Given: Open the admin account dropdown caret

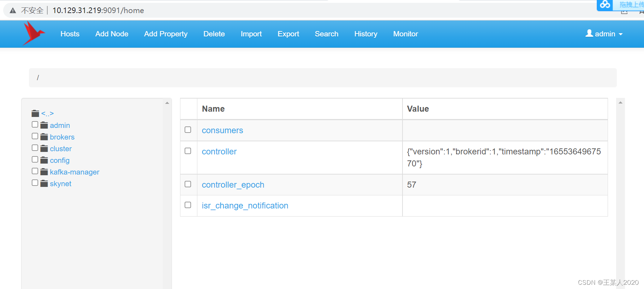Looking at the screenshot, I should click(621, 34).
